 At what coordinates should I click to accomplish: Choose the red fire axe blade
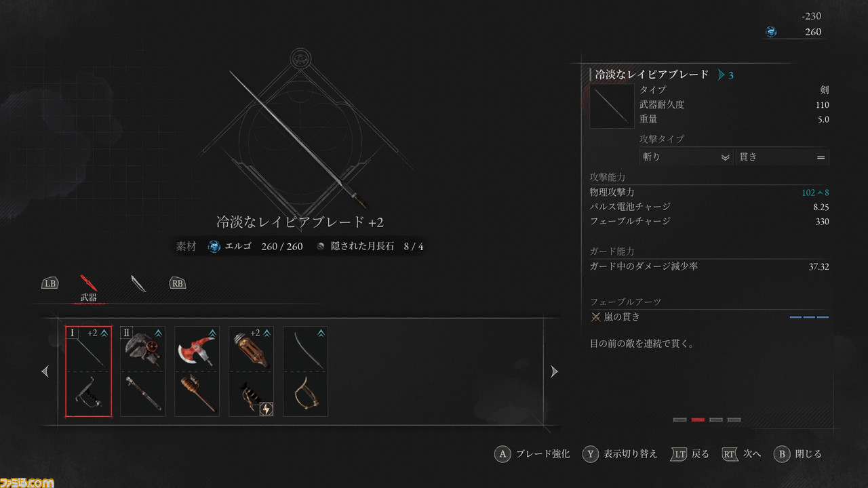point(197,348)
